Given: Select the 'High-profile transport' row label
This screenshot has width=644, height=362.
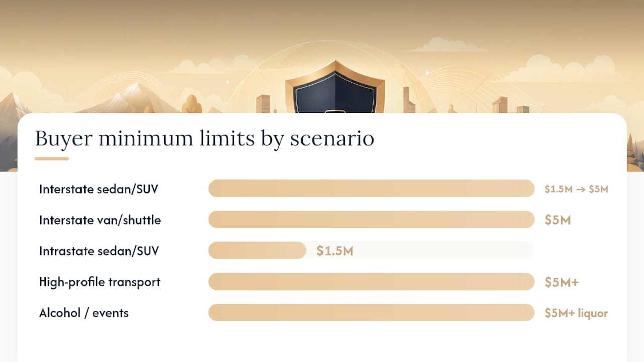Looking at the screenshot, I should 100,282.
